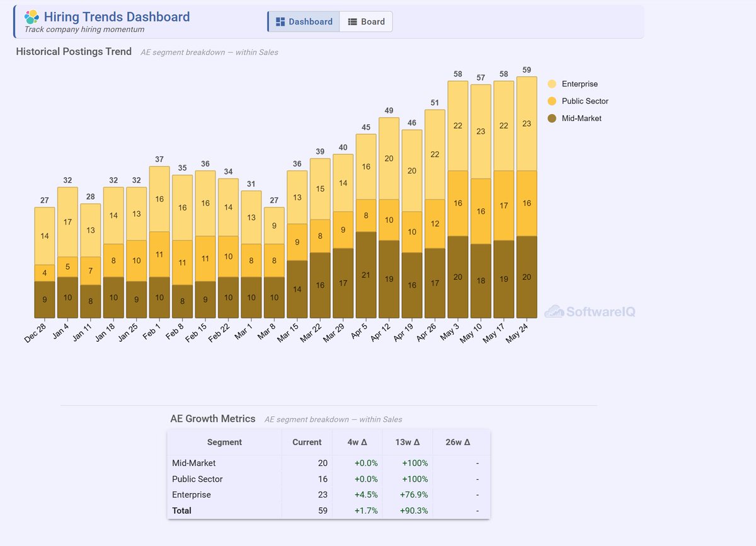Click the Mar 15 x-axis label

point(287,332)
